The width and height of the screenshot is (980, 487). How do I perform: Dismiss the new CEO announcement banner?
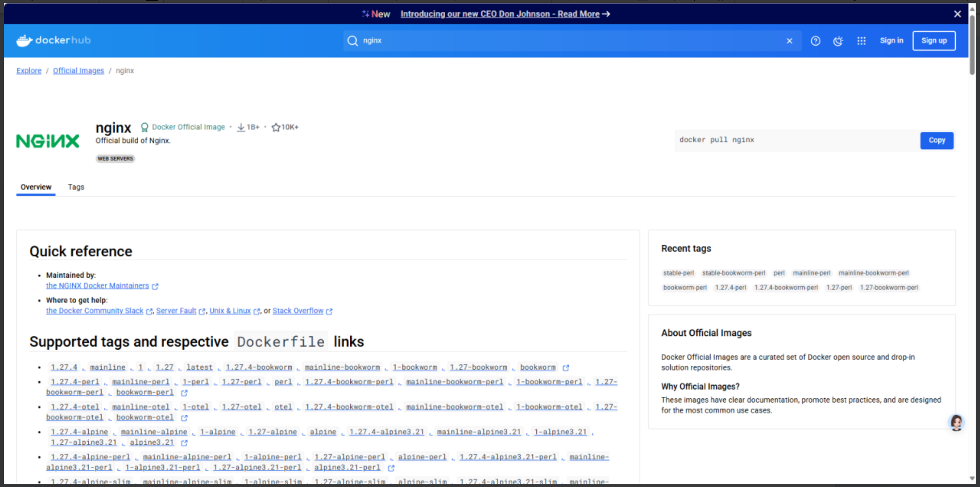pyautogui.click(x=958, y=14)
